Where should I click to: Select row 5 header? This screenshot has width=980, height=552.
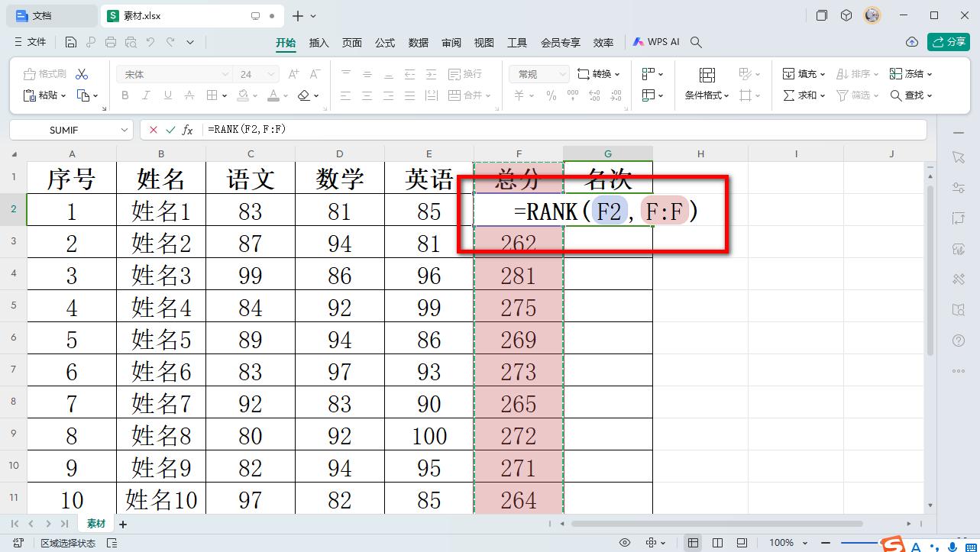[14, 305]
